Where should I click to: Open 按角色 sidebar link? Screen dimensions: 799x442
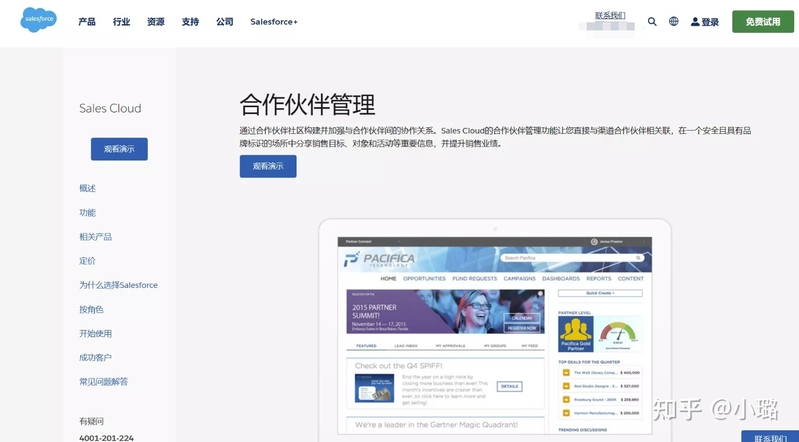91,309
